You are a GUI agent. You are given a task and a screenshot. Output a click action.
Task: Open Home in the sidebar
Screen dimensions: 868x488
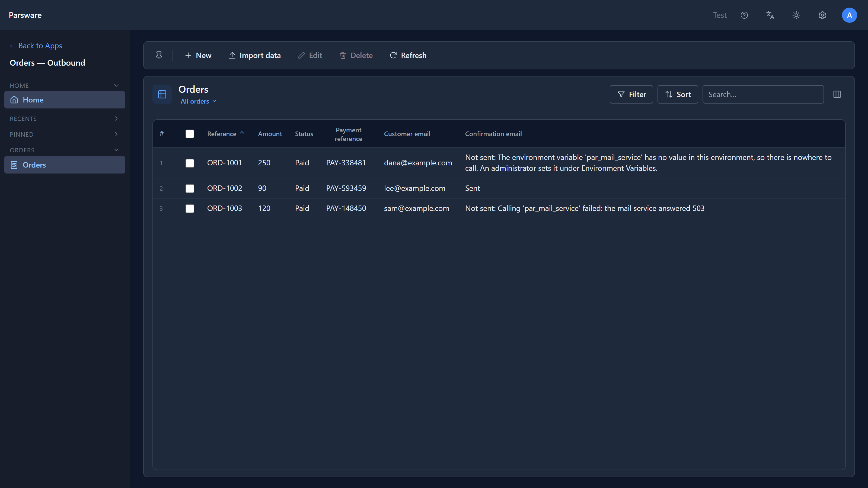pyautogui.click(x=65, y=100)
